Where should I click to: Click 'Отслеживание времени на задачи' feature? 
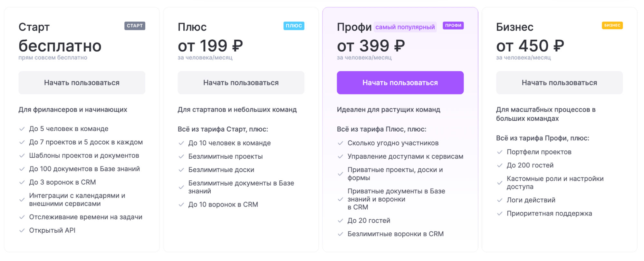click(86, 217)
